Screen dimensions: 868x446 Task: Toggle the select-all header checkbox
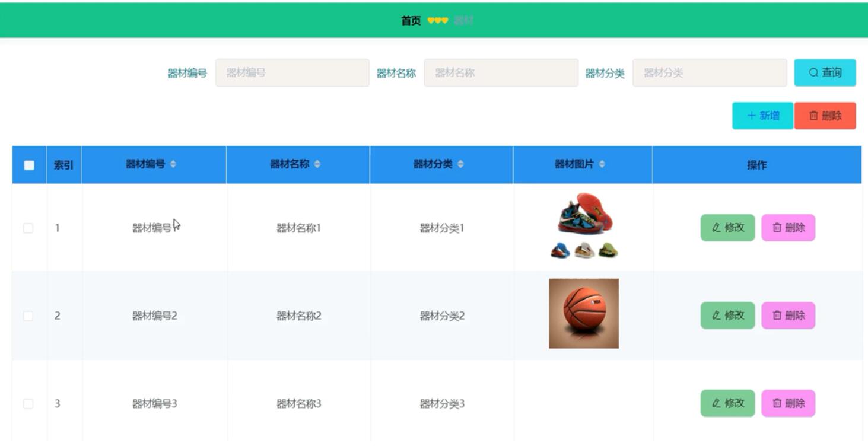(x=29, y=165)
